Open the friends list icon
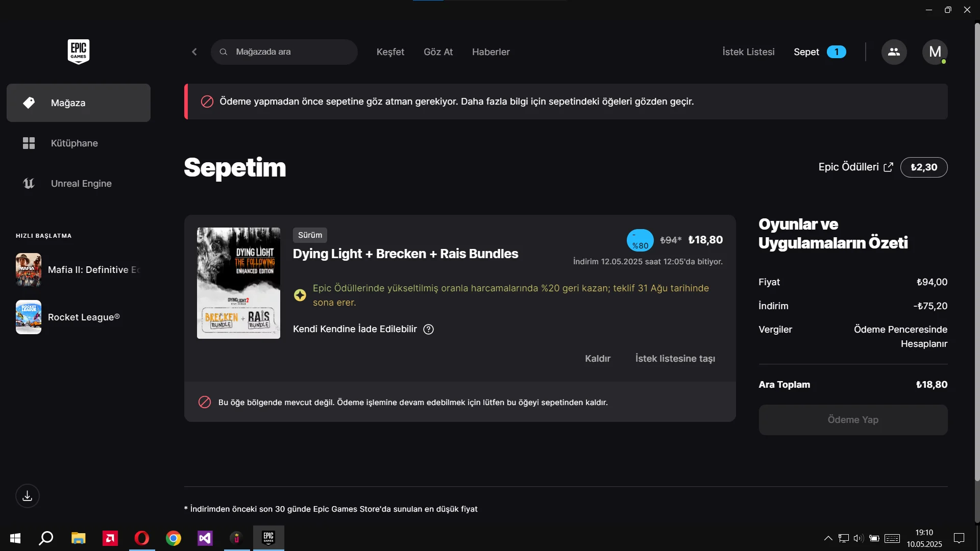980x551 pixels. point(894,52)
